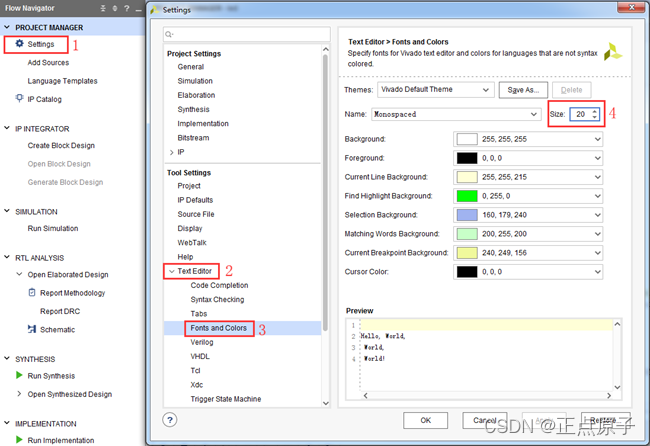650x446 pixels.
Task: Click Create Block Design
Action: (61, 145)
